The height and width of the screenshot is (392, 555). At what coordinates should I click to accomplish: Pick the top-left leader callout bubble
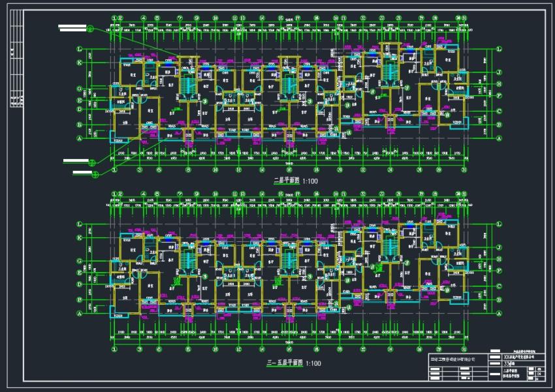point(91,29)
